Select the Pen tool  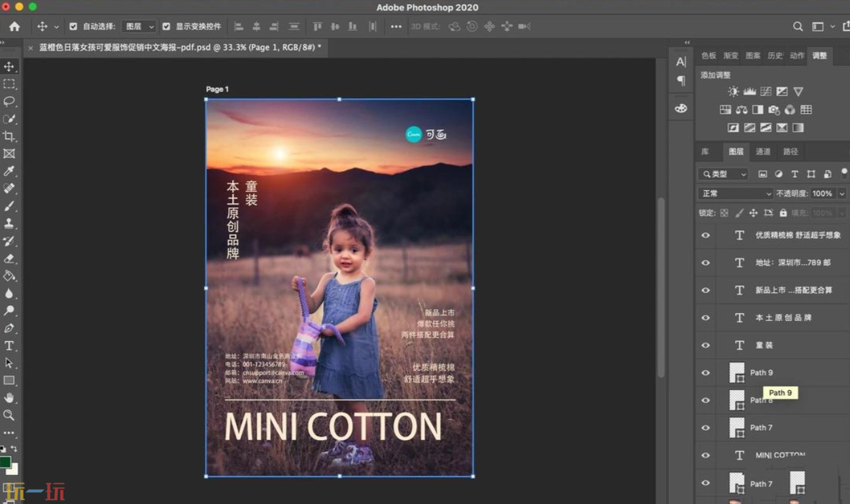point(9,328)
